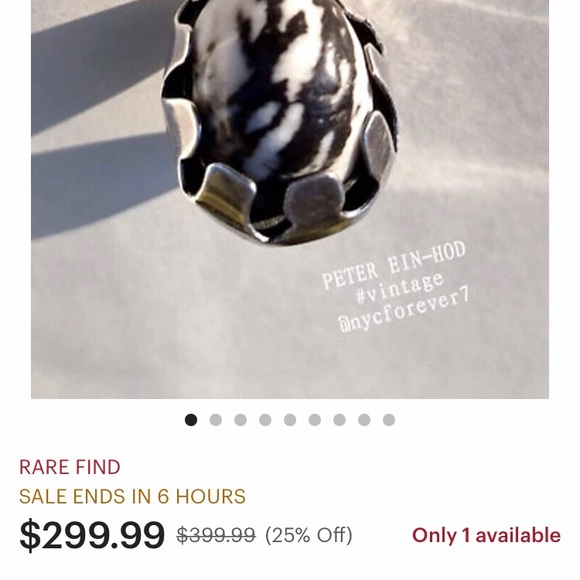
Task: Select the third image pagination dot
Action: click(x=240, y=420)
